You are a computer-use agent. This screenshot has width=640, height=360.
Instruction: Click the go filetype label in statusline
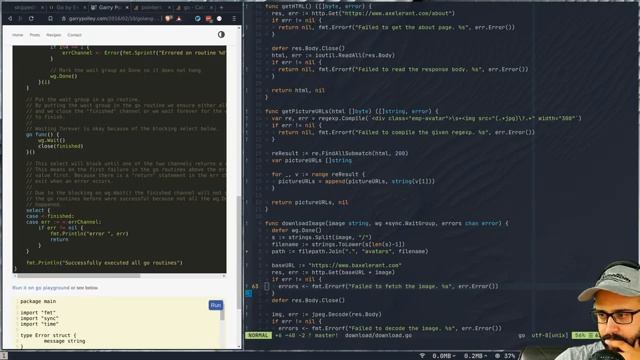pos(521,336)
